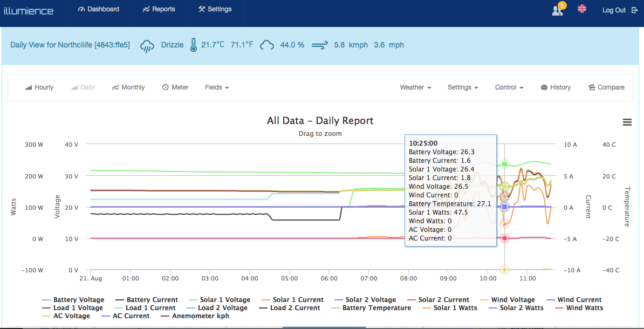Switch to Hourly view
This screenshot has width=644, height=329.
pos(39,87)
